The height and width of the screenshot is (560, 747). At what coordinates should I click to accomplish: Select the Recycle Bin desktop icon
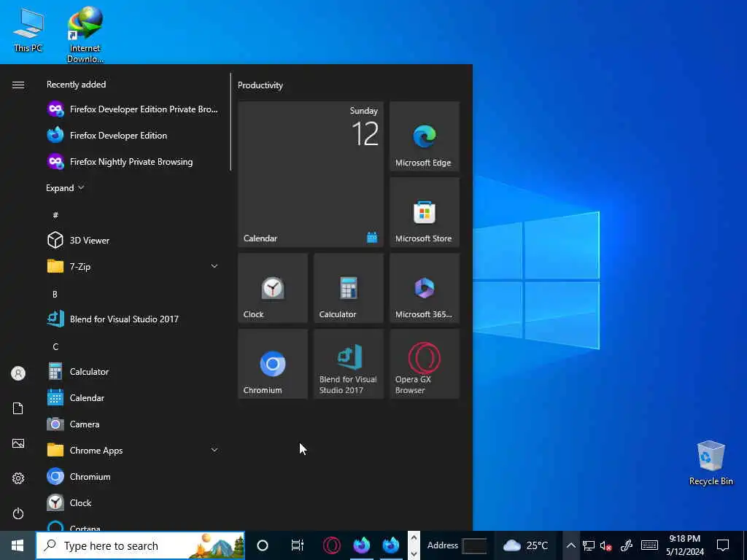point(711,463)
